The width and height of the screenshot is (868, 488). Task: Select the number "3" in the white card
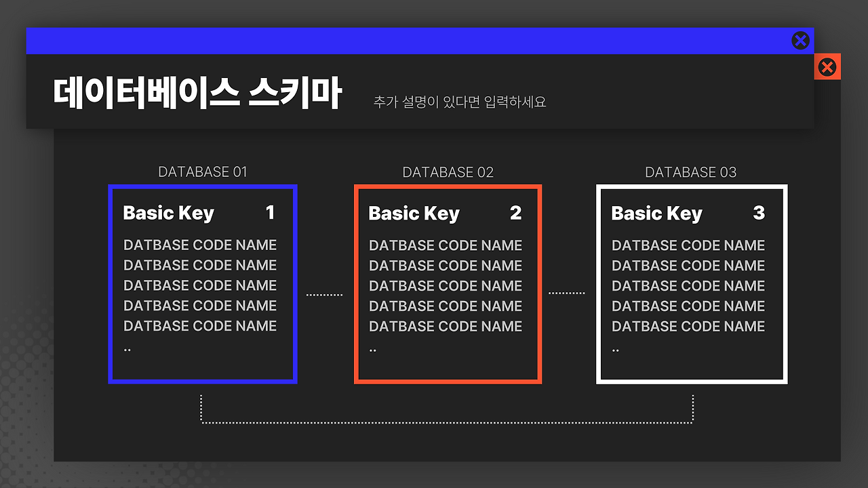(x=759, y=213)
